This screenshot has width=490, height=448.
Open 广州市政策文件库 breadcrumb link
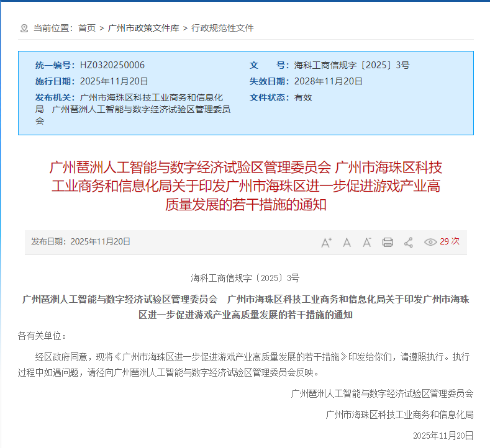tap(143, 28)
